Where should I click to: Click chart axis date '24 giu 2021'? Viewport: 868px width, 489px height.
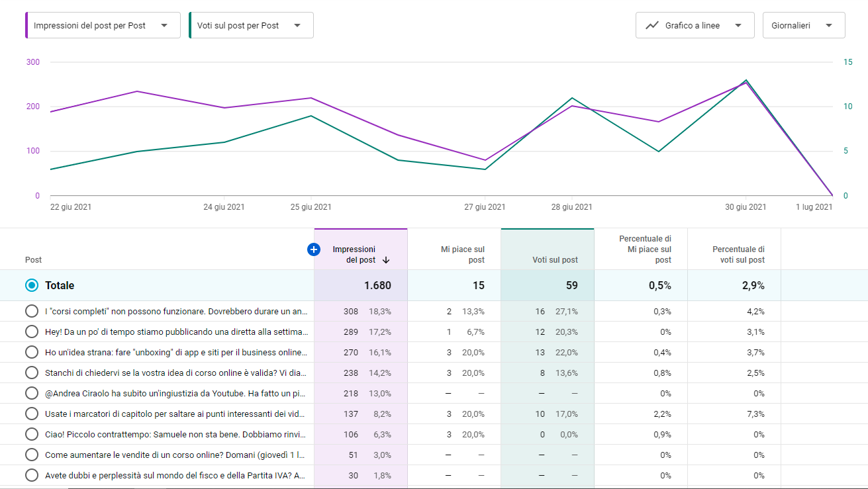224,207
